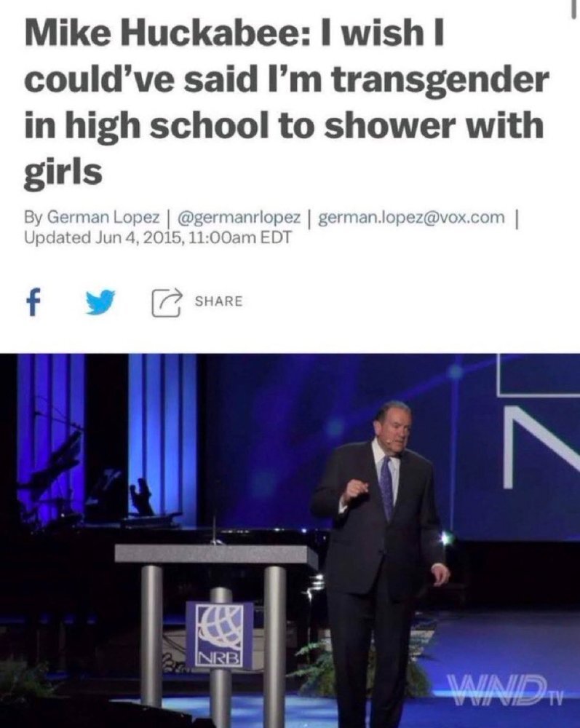Share the article via Facebook icon
The height and width of the screenshot is (728, 580).
coord(32,302)
